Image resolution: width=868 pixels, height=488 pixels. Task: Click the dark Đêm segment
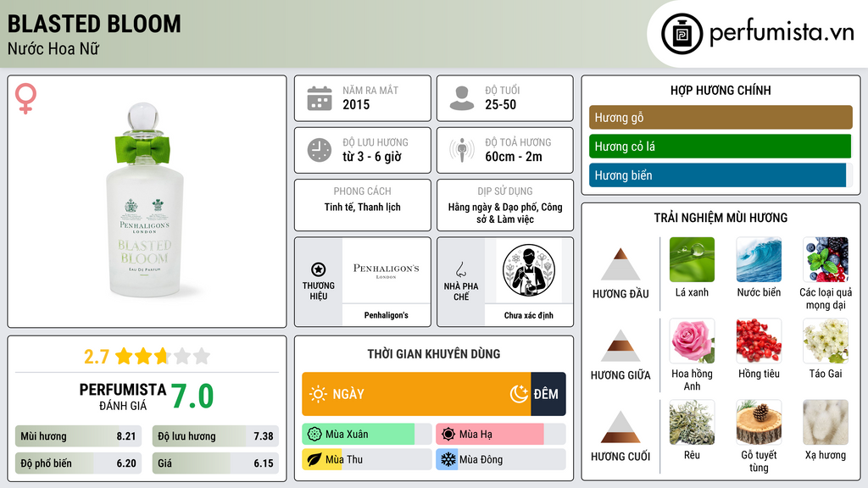(x=548, y=394)
